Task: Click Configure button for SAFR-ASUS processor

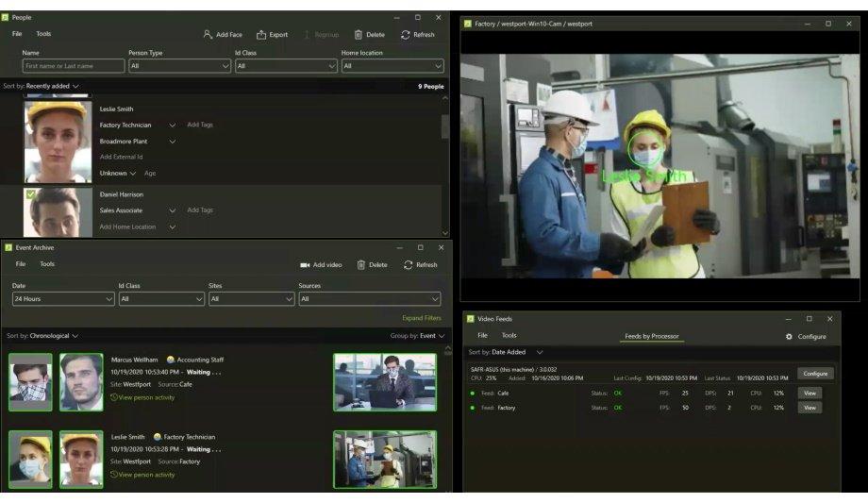Action: pos(815,374)
